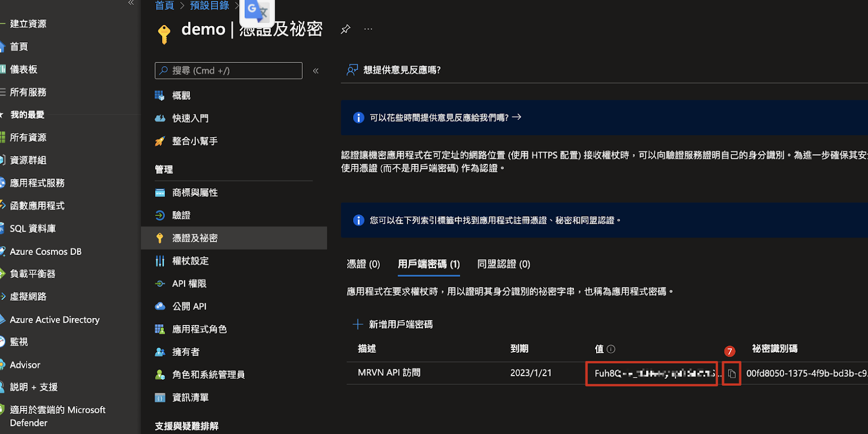The height and width of the screenshot is (434, 868).
Task: Open 整合小幫手 integration assistant
Action: click(194, 141)
